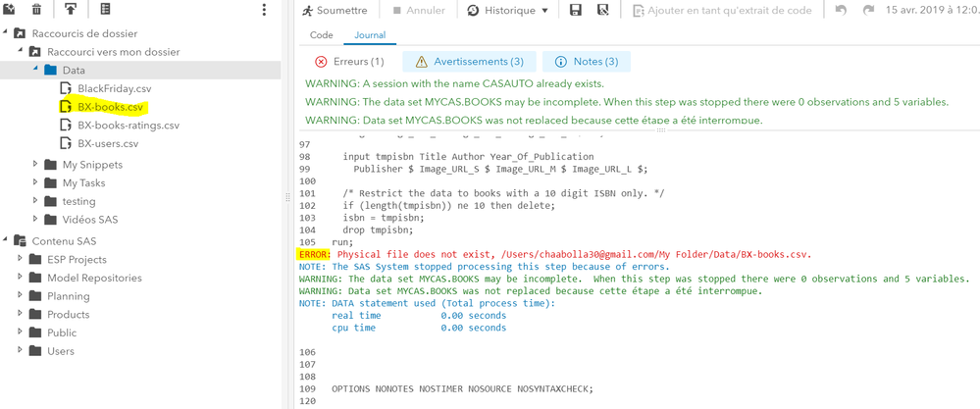The width and height of the screenshot is (980, 409).
Task: Click the 'input tmpisbn Title Author' log line
Action: (x=468, y=157)
